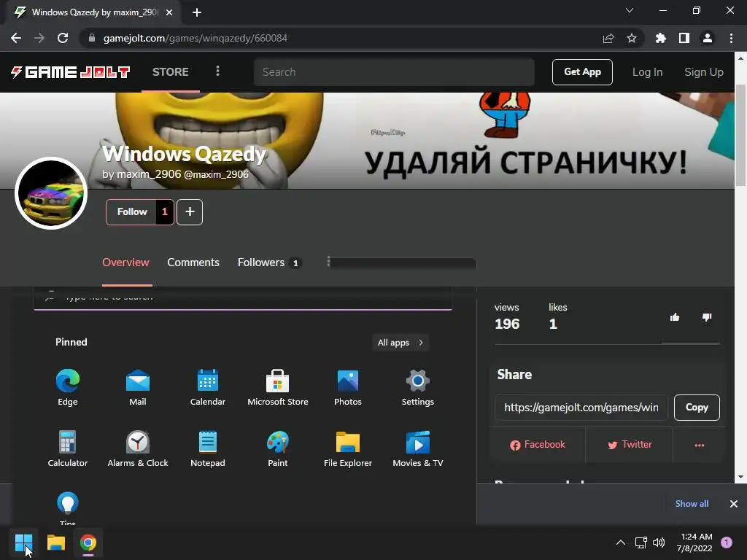The image size is (747, 560).
Task: Go to the Game Jolt logo home
Action: pyautogui.click(x=70, y=72)
